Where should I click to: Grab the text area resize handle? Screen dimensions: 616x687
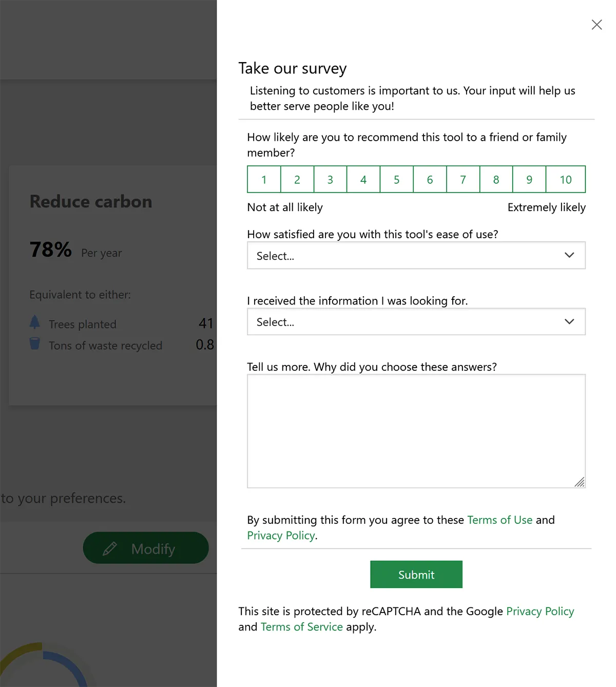point(580,482)
